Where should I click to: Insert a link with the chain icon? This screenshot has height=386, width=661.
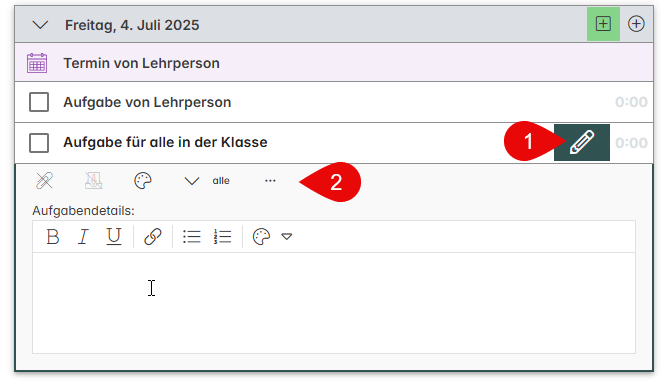(153, 236)
